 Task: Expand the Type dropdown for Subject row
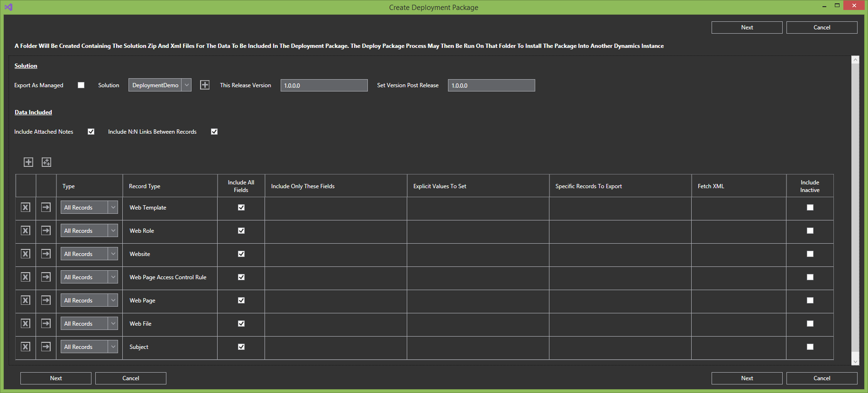[113, 347]
